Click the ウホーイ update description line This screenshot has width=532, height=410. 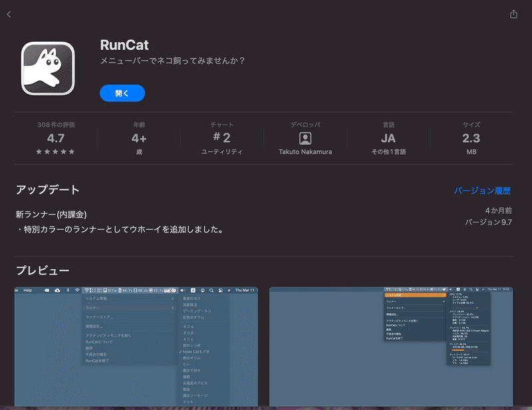pyautogui.click(x=121, y=229)
